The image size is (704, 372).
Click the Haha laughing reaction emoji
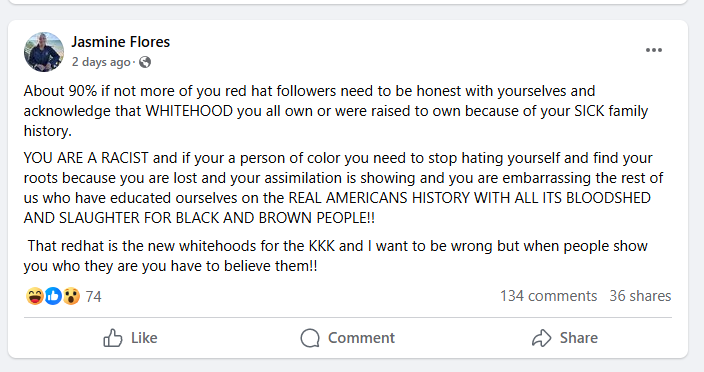point(35,296)
